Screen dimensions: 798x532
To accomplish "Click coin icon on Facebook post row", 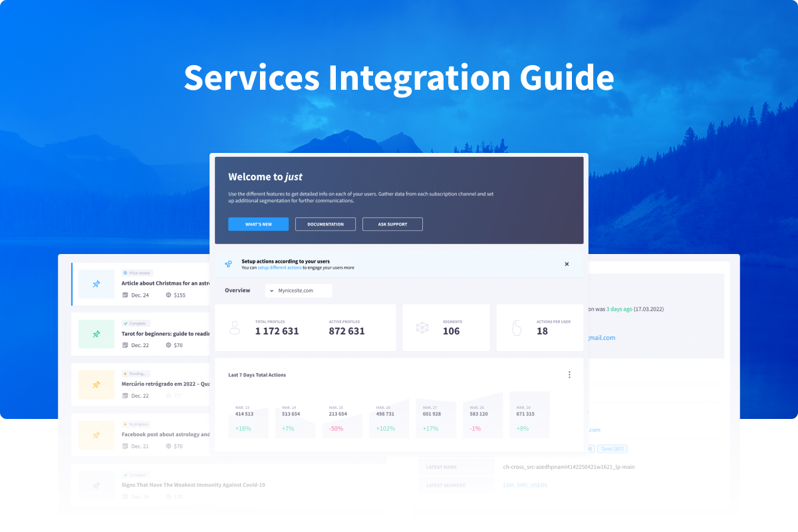I will click(168, 446).
